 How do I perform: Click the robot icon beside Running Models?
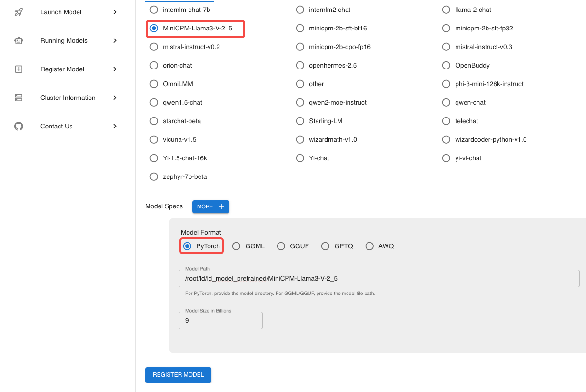[x=19, y=41]
